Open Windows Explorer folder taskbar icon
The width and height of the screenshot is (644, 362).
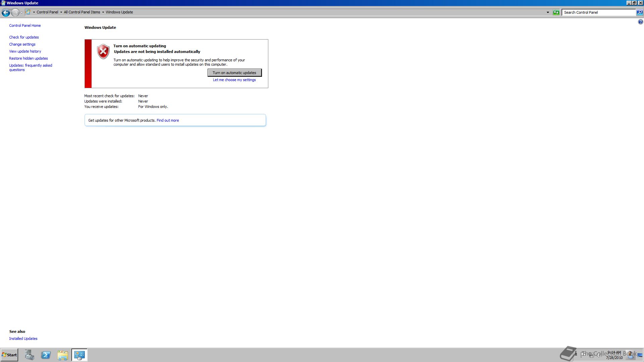63,355
